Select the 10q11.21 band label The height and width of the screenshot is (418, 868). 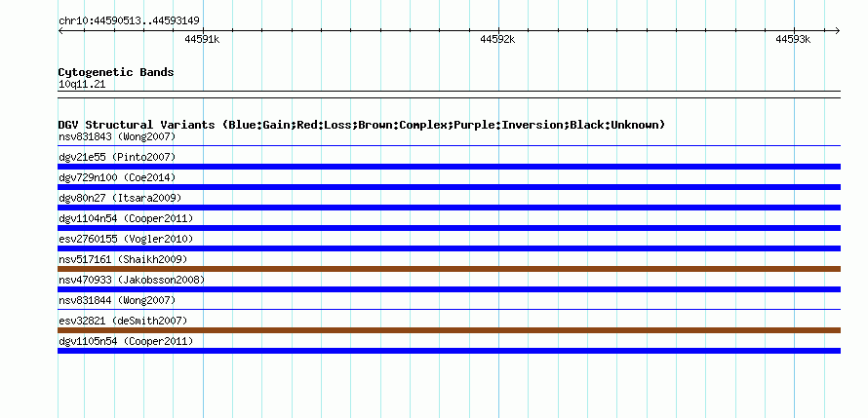(82, 85)
